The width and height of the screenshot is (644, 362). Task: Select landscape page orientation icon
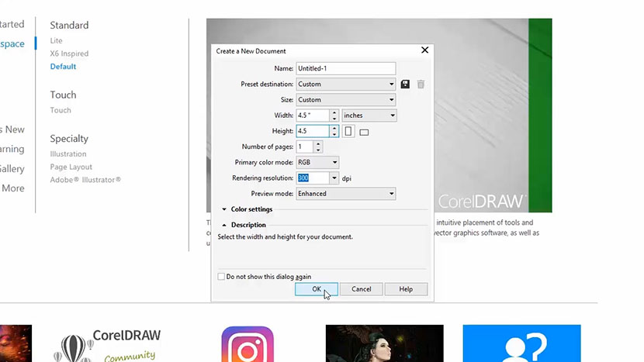coord(364,132)
